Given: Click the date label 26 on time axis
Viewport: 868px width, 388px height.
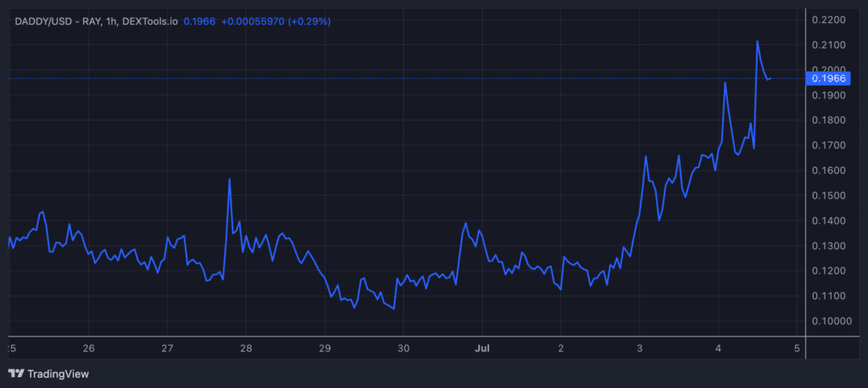Looking at the screenshot, I should coord(88,349).
